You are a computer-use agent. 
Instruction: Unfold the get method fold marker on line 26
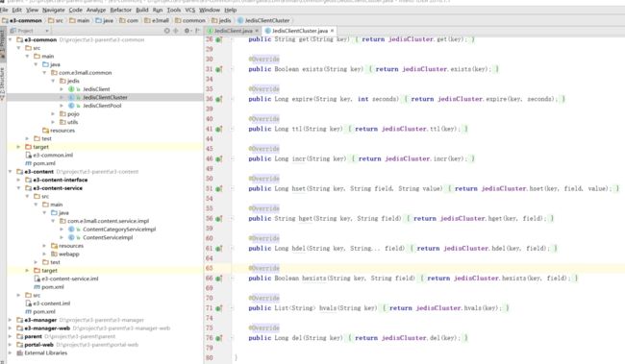[232, 39]
